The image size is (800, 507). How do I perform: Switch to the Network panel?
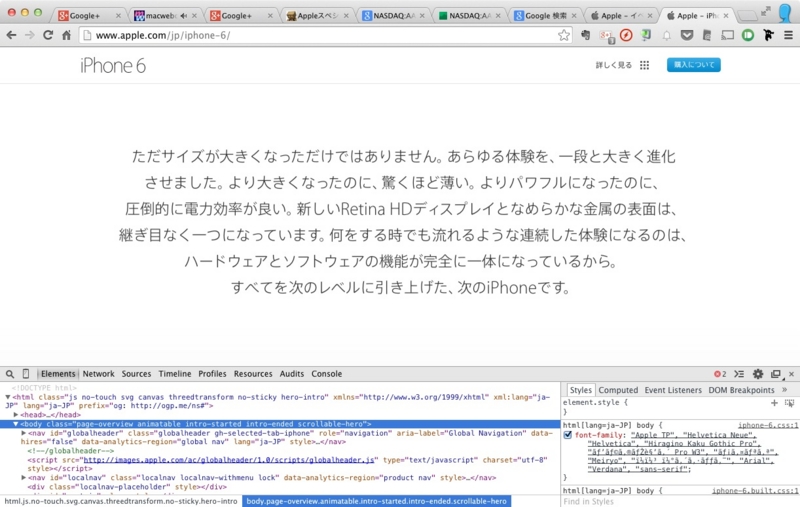click(98, 374)
